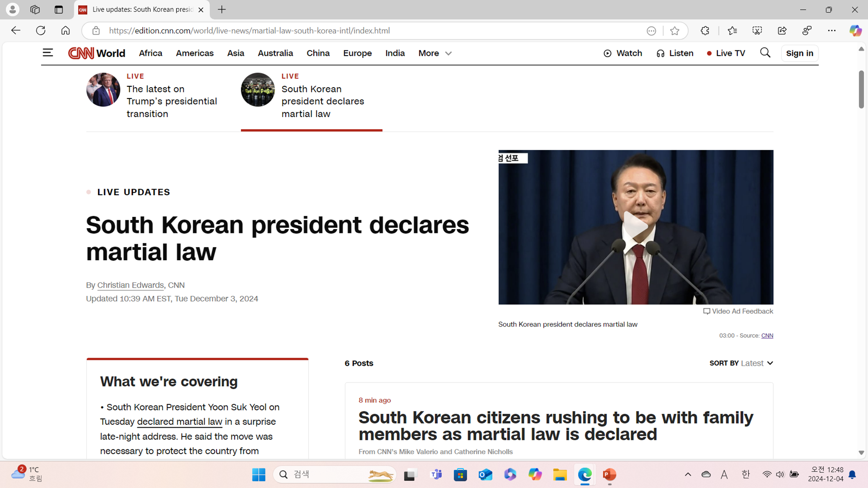Open the browser share icon
Viewport: 868px width, 488px height.
click(782, 31)
